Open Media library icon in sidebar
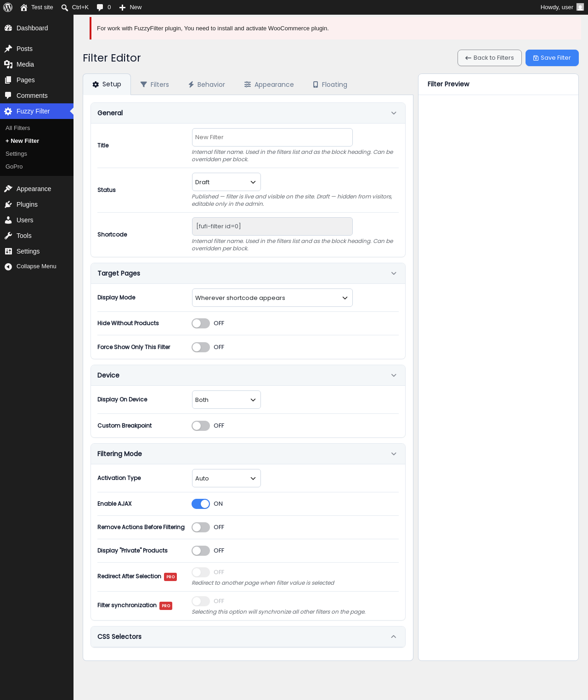Screen dimensions: 588x700 tap(8, 64)
